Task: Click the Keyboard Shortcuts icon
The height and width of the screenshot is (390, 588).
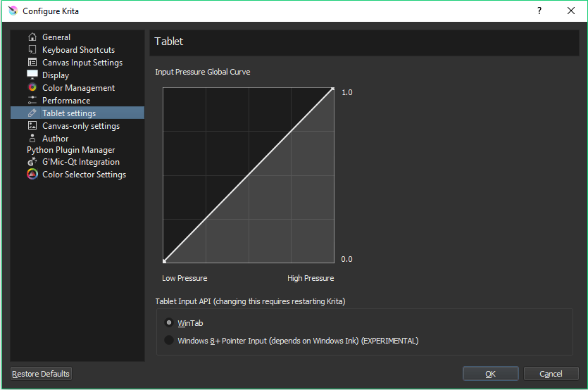Action: tap(32, 49)
